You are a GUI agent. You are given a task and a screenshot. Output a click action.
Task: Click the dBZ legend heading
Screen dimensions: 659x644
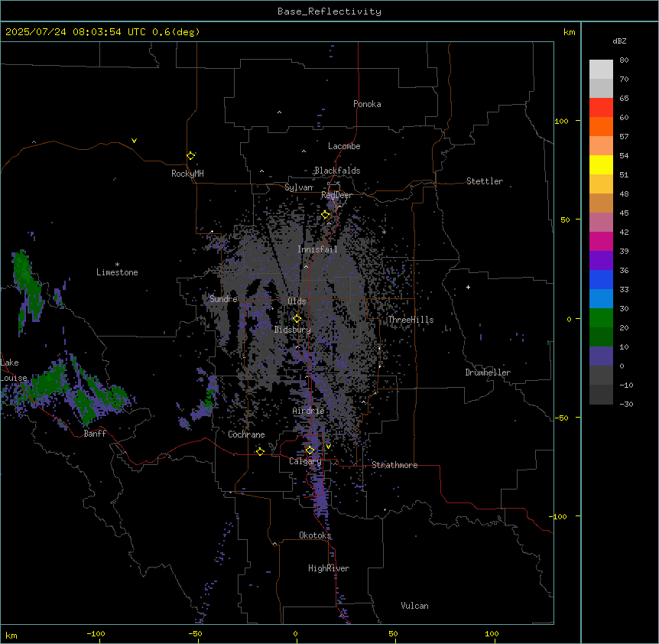(x=619, y=41)
